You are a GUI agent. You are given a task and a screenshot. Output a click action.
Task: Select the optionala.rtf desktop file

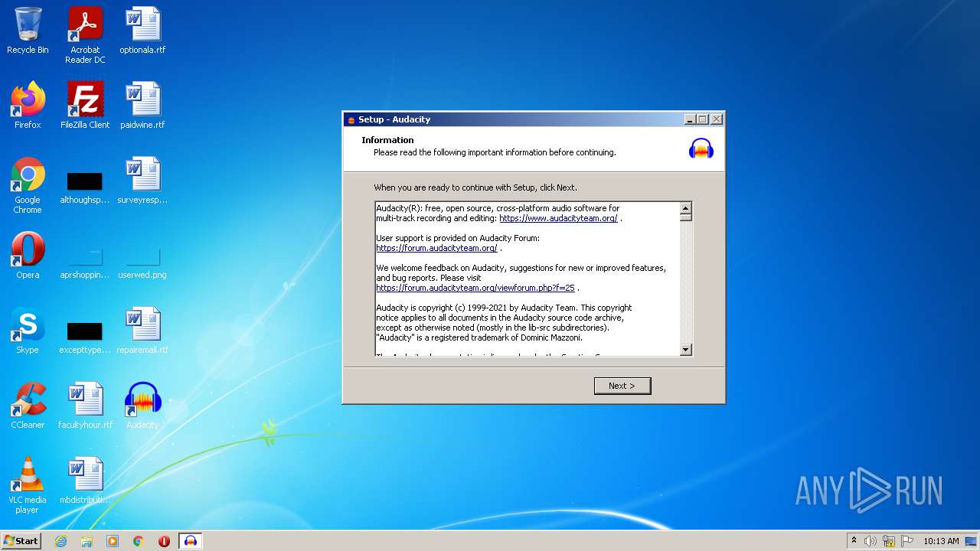(x=142, y=31)
